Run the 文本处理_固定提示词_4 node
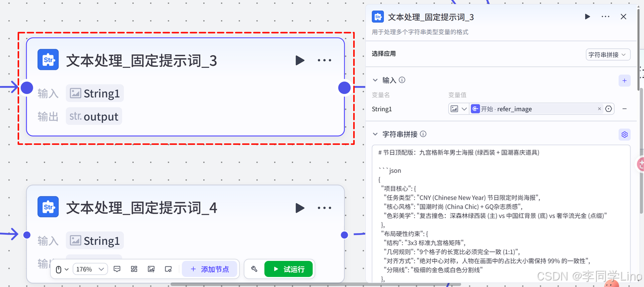The height and width of the screenshot is (287, 644). 300,208
